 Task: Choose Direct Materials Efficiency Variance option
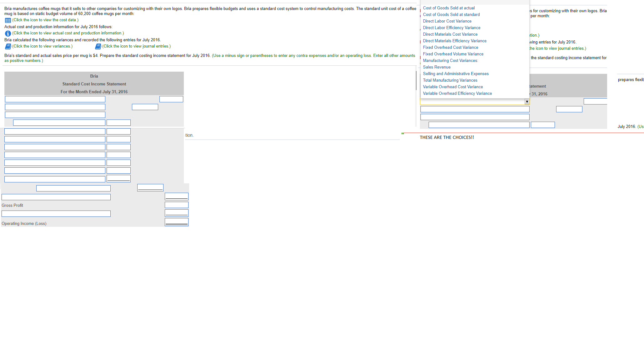455,41
